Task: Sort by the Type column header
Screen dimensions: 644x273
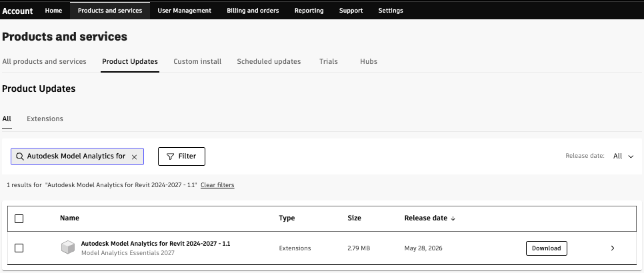Action: [287, 218]
